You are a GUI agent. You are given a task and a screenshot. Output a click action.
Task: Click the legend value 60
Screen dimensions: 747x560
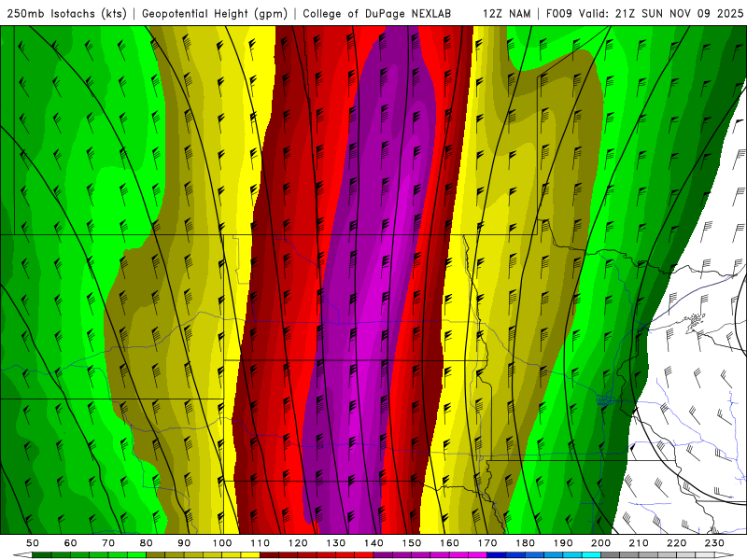71,543
